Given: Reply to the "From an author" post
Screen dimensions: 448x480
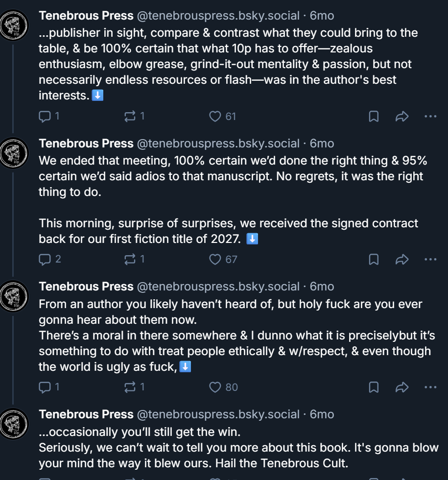Looking at the screenshot, I should pyautogui.click(x=45, y=387).
